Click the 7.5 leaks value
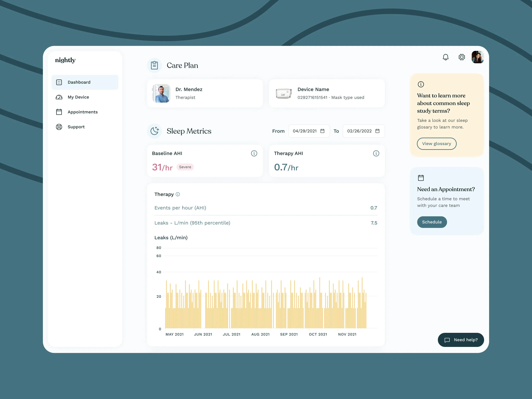 coord(374,223)
